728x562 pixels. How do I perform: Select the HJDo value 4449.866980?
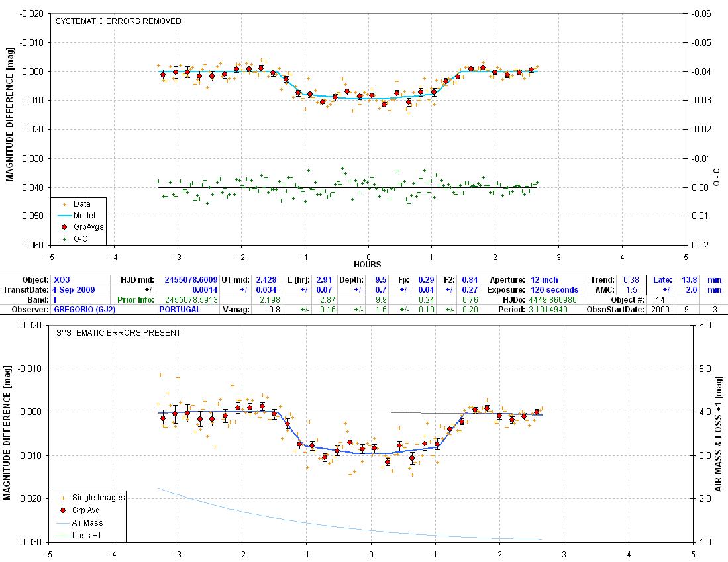(x=552, y=299)
